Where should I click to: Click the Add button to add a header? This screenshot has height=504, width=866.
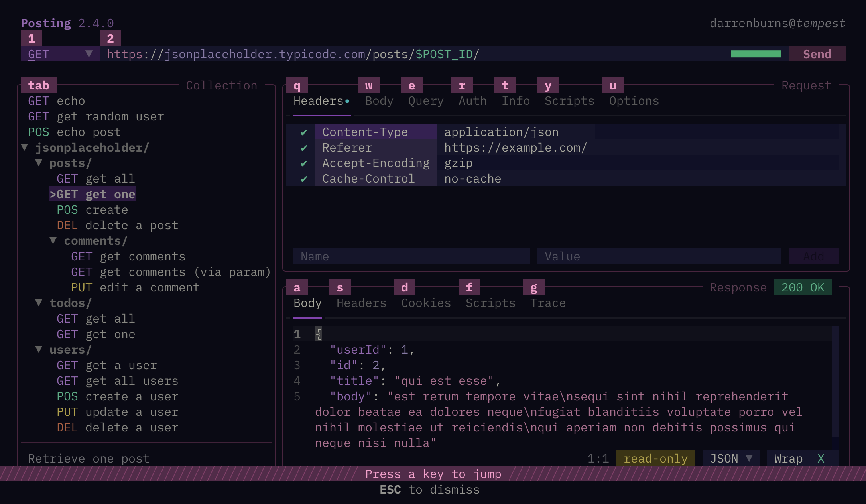click(x=813, y=256)
